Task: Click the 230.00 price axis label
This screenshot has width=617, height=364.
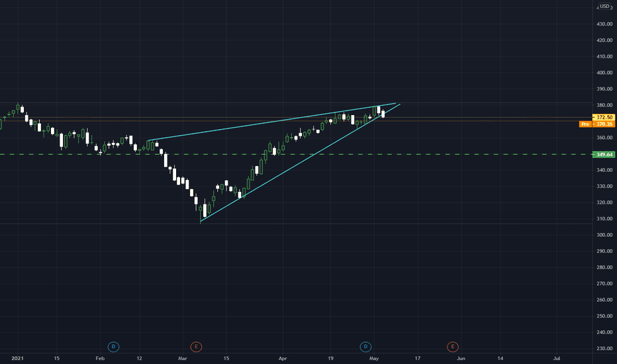Action: (x=604, y=348)
